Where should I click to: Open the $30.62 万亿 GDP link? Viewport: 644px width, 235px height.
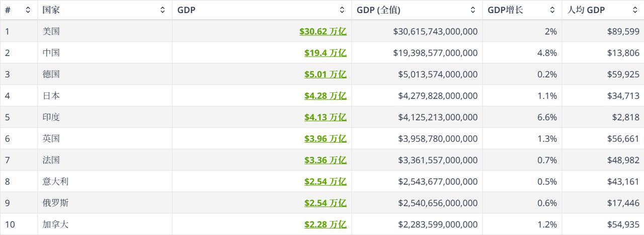click(x=323, y=31)
